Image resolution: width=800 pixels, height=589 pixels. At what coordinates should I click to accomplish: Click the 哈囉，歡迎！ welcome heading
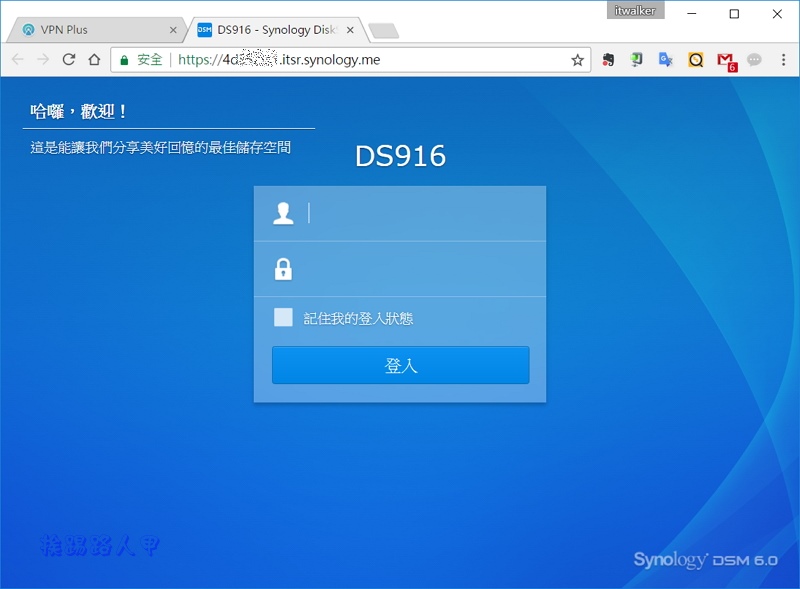pyautogui.click(x=78, y=111)
